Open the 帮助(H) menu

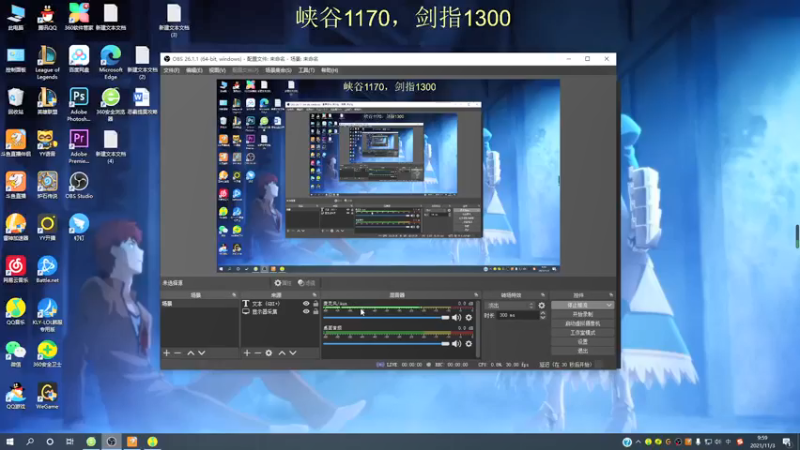[329, 70]
